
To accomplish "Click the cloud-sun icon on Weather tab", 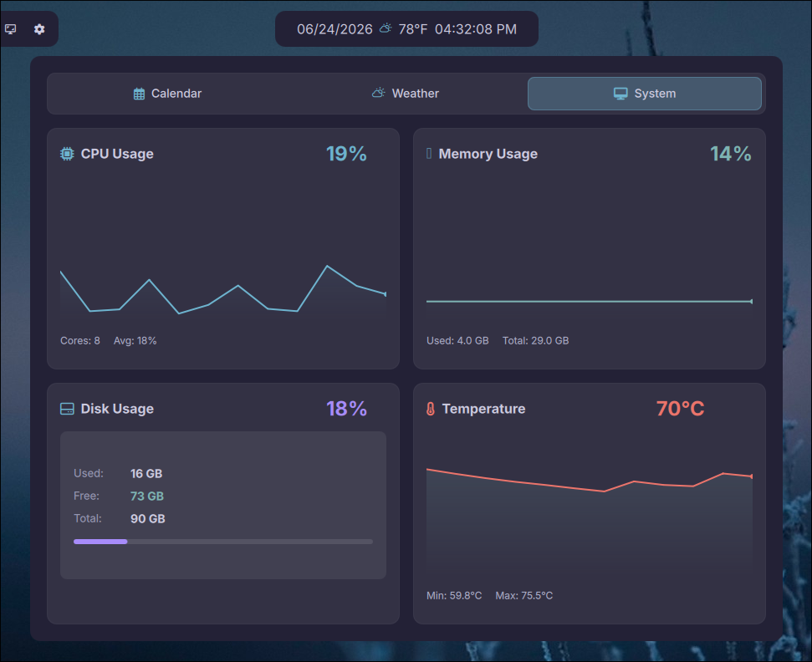I will click(379, 93).
